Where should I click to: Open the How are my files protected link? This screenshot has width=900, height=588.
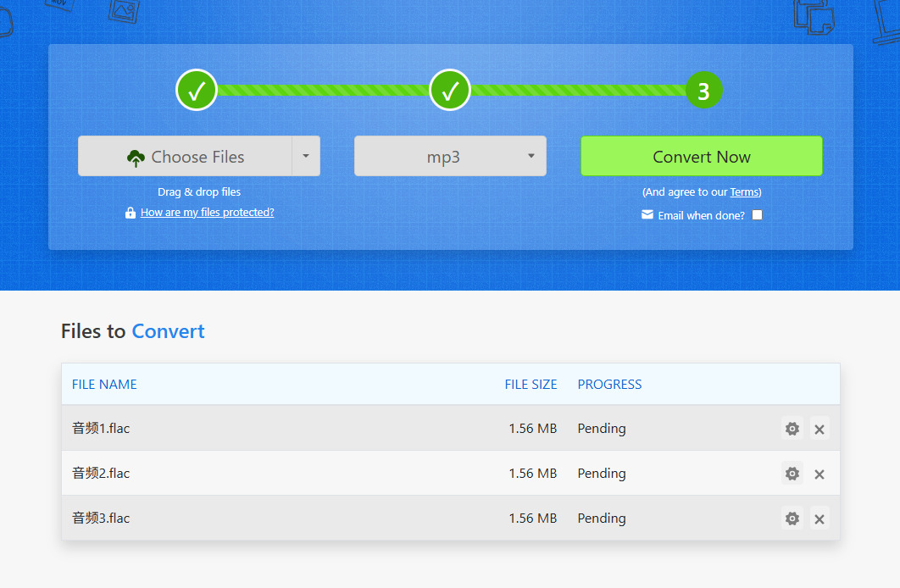point(208,213)
